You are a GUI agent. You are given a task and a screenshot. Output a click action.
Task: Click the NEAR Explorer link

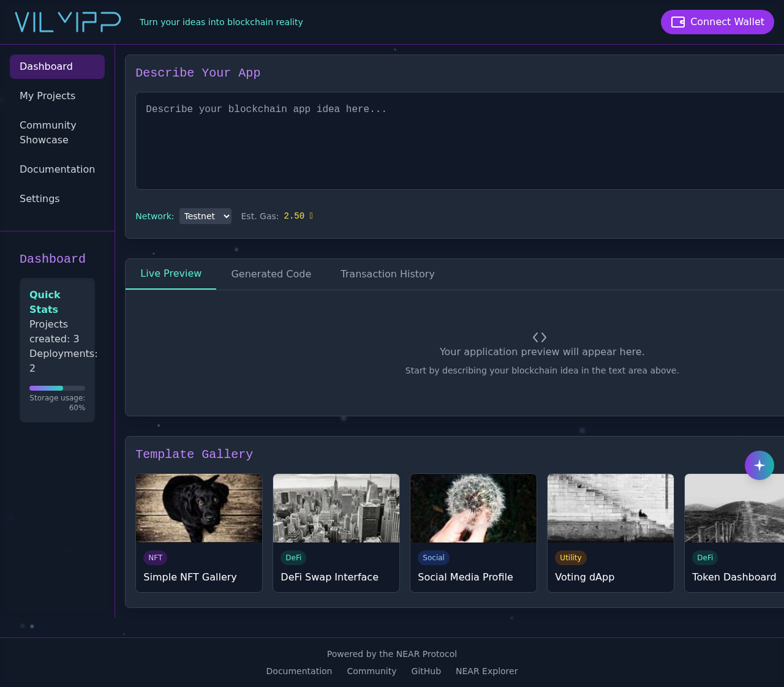486,671
